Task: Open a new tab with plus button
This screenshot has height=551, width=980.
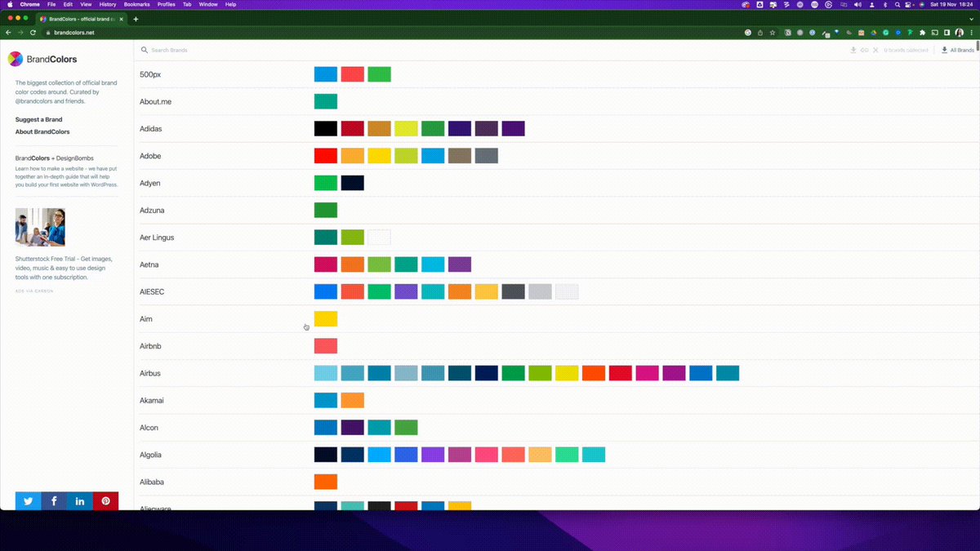Action: click(136, 19)
